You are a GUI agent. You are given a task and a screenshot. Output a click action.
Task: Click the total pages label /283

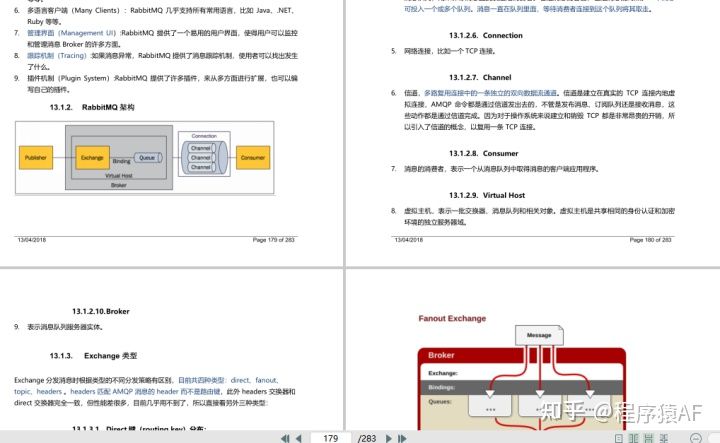pos(367,438)
